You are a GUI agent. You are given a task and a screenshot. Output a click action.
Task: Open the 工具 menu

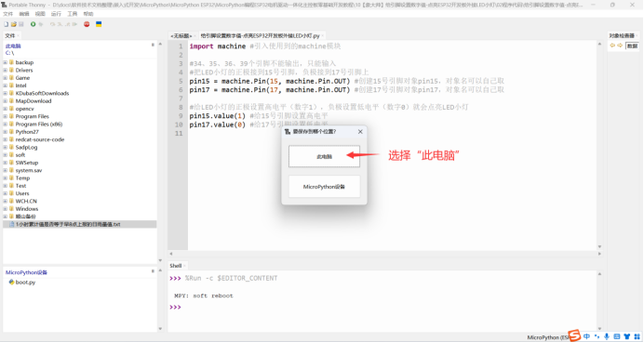(72, 14)
